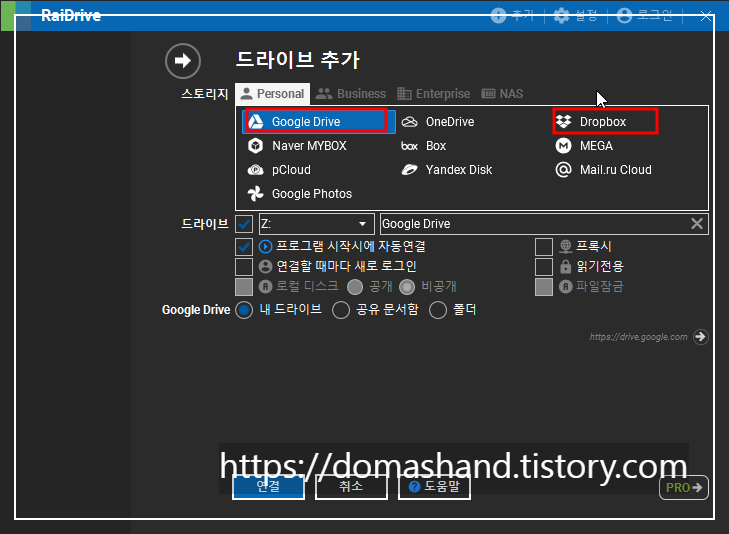729x534 pixels.
Task: Select Naver MYBOX storage
Action: coord(297,146)
